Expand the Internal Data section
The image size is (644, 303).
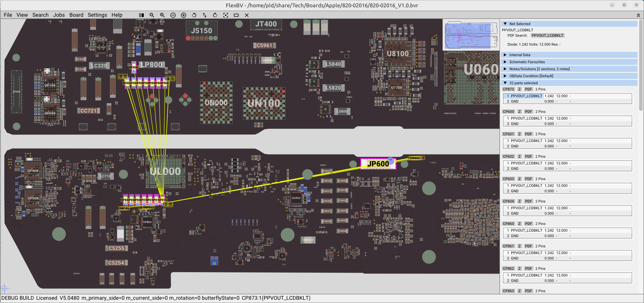coord(505,55)
